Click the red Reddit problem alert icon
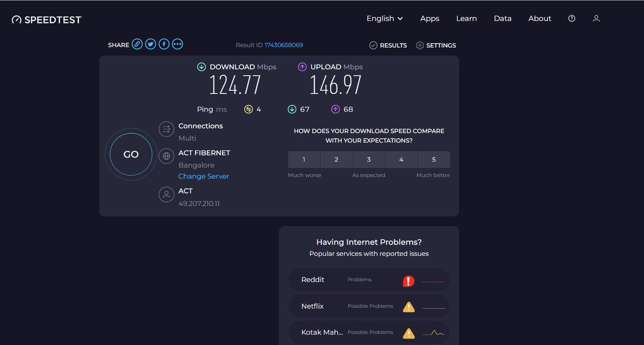This screenshot has width=644, height=345. pyautogui.click(x=409, y=281)
